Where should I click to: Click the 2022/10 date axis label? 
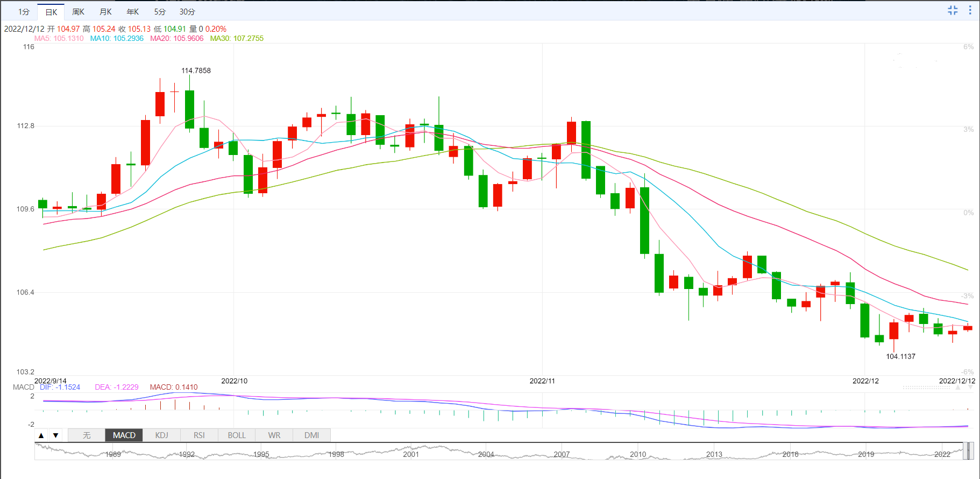click(235, 381)
